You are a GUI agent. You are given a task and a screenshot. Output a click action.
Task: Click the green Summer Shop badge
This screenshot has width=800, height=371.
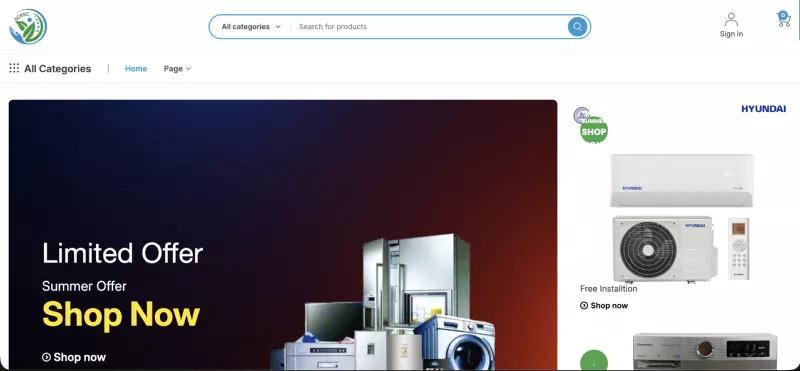pyautogui.click(x=594, y=130)
